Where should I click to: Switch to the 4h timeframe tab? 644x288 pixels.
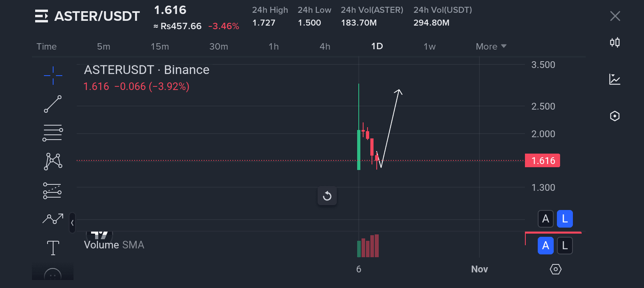click(325, 46)
